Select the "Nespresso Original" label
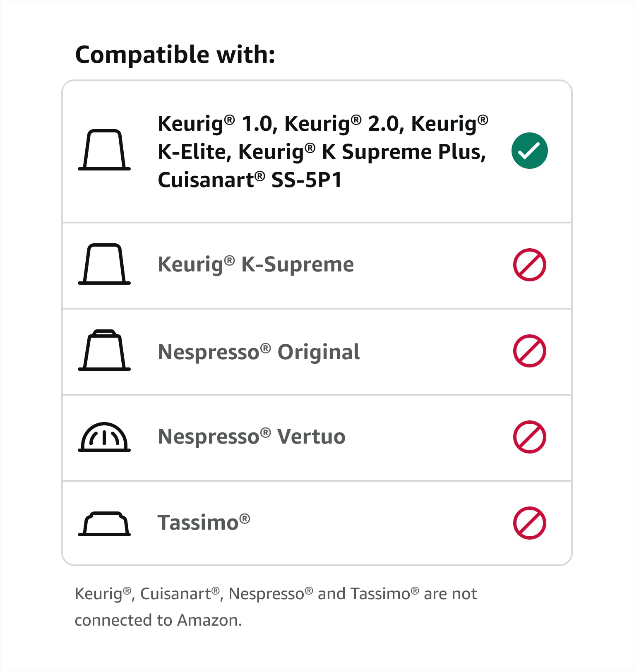The height and width of the screenshot is (672, 634). point(259,352)
